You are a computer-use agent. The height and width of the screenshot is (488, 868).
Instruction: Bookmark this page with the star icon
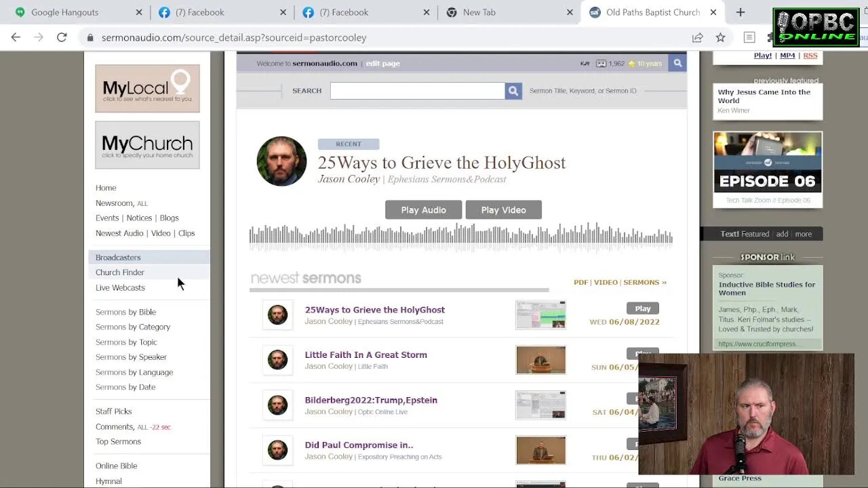click(x=720, y=37)
